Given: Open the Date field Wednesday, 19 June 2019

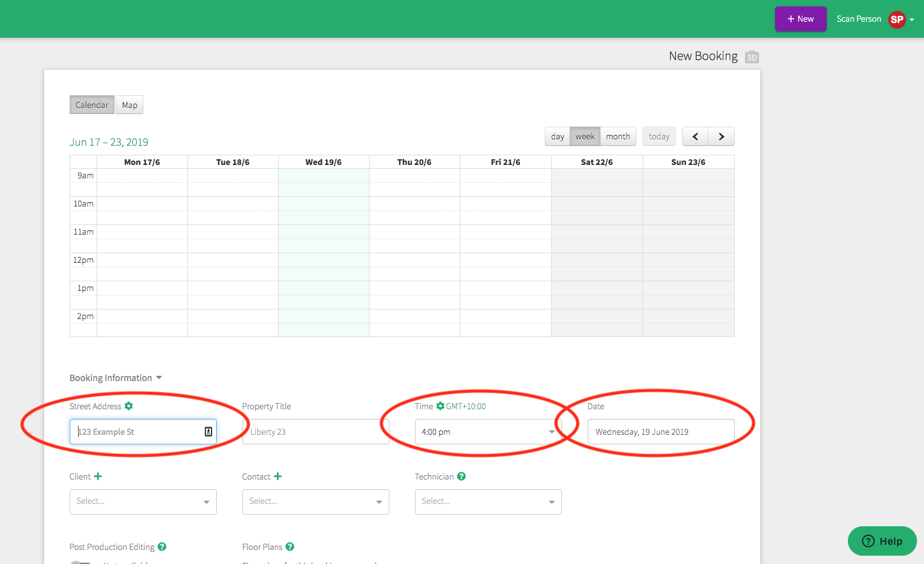Looking at the screenshot, I should pyautogui.click(x=661, y=432).
